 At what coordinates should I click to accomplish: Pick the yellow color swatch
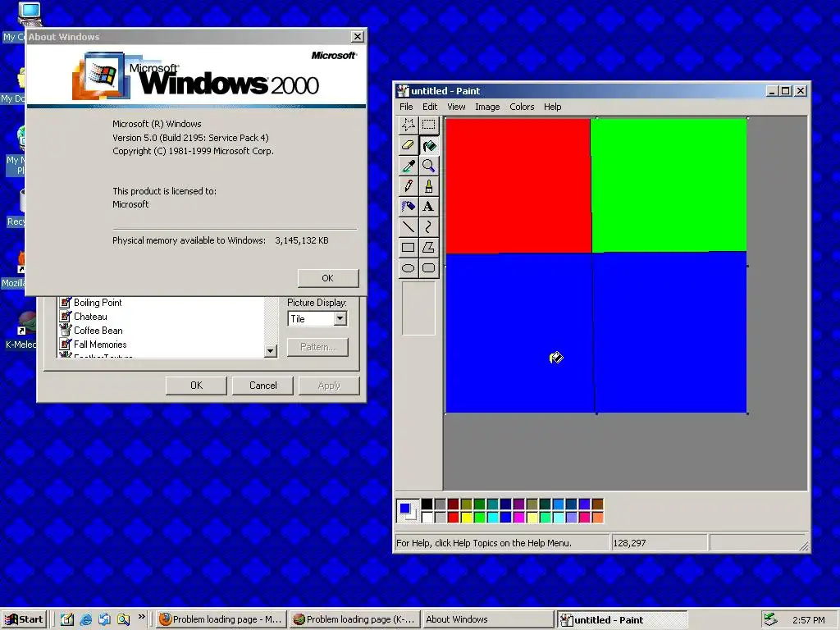point(467,517)
